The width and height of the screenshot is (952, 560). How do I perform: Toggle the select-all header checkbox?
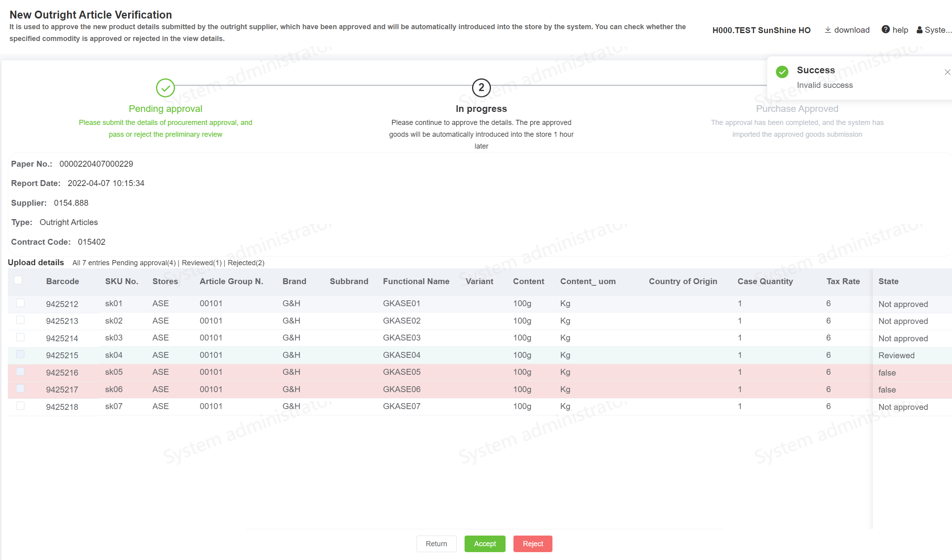tap(18, 280)
